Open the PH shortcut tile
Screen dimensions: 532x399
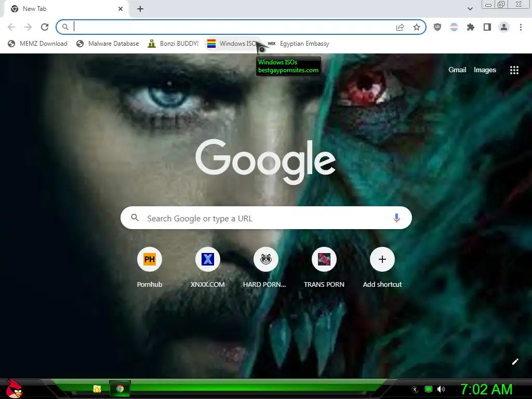[150, 268]
